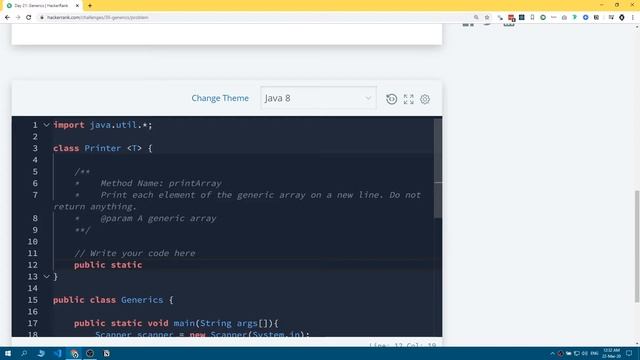
Task: Toggle code fold arrow at line 13
Action: (47, 277)
